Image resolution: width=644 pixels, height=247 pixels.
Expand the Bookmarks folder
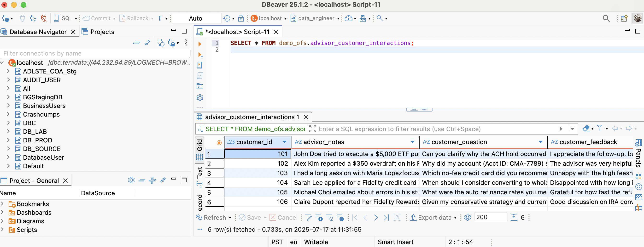pyautogui.click(x=2, y=204)
